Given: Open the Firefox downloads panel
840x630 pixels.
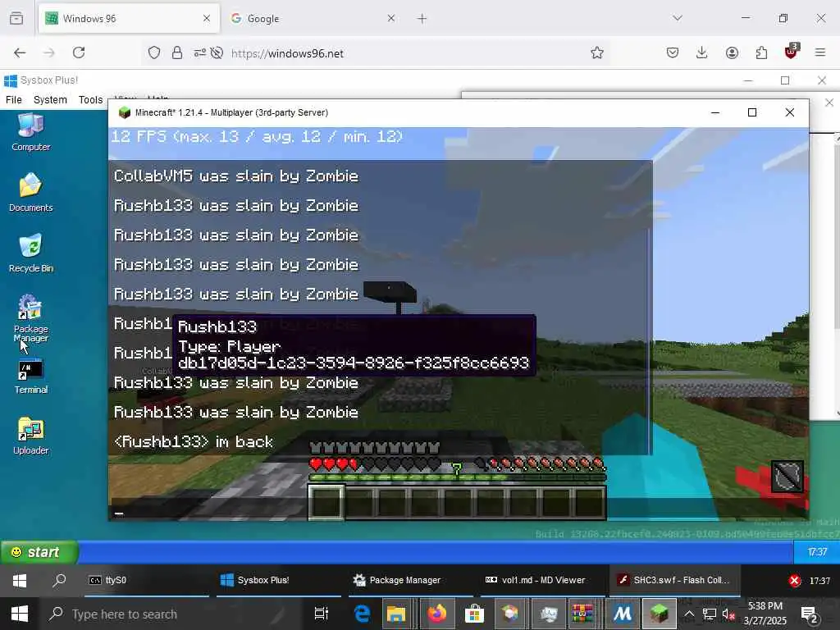Looking at the screenshot, I should pos(702,52).
